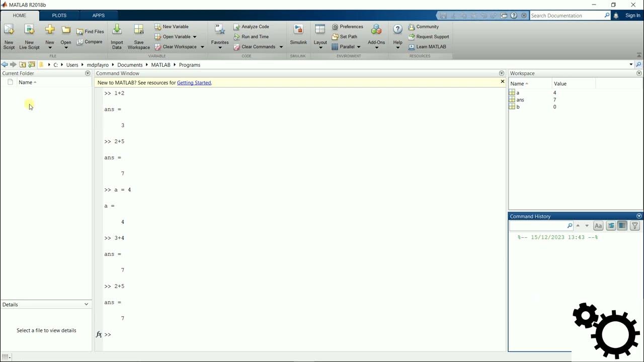
Task: Sort Workspace by Value column
Action: (574, 83)
